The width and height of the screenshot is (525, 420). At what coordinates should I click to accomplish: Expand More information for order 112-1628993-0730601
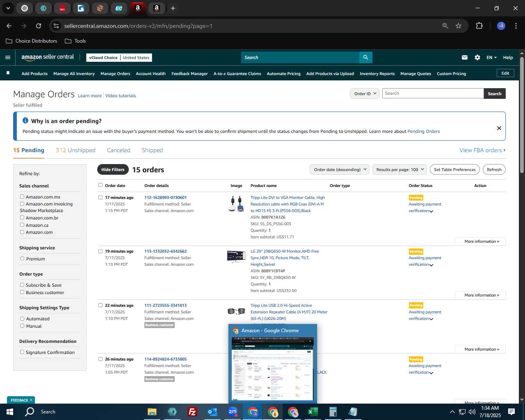480,242
